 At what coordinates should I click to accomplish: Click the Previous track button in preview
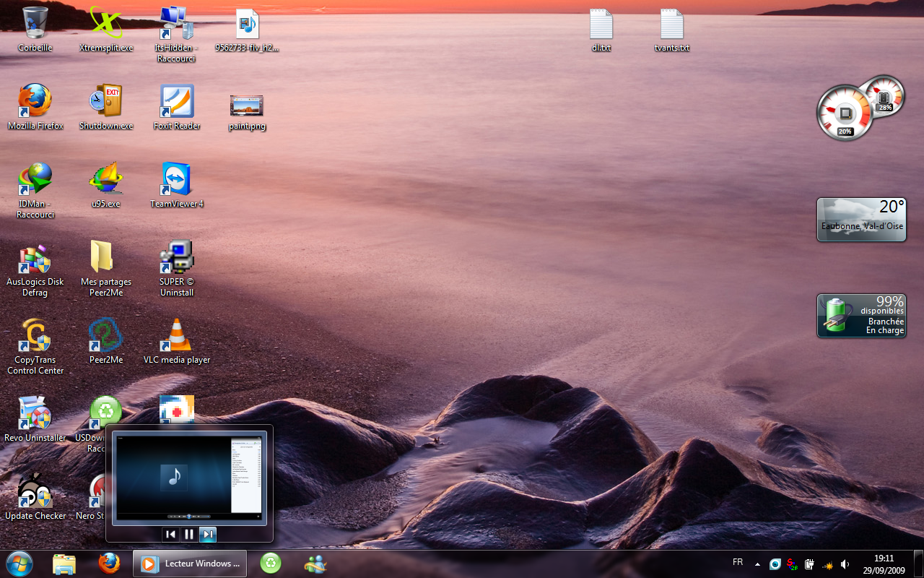pos(170,534)
